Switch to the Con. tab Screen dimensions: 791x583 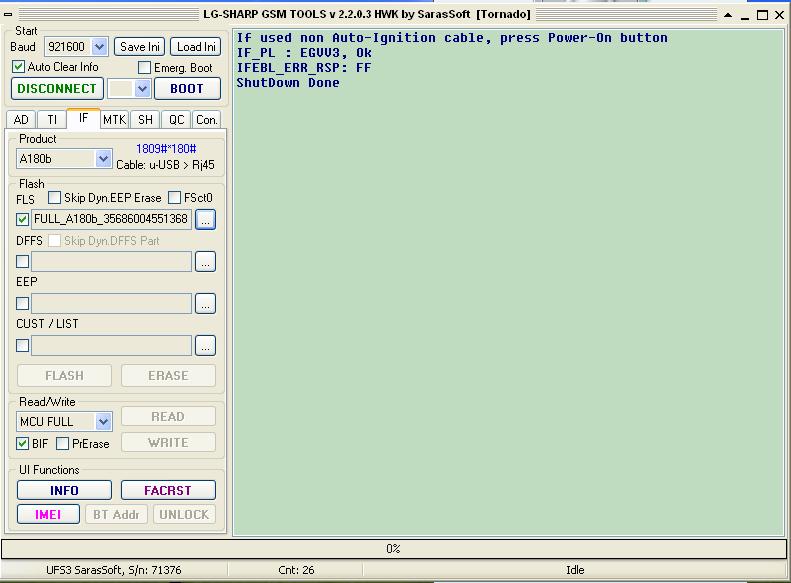[x=207, y=120]
